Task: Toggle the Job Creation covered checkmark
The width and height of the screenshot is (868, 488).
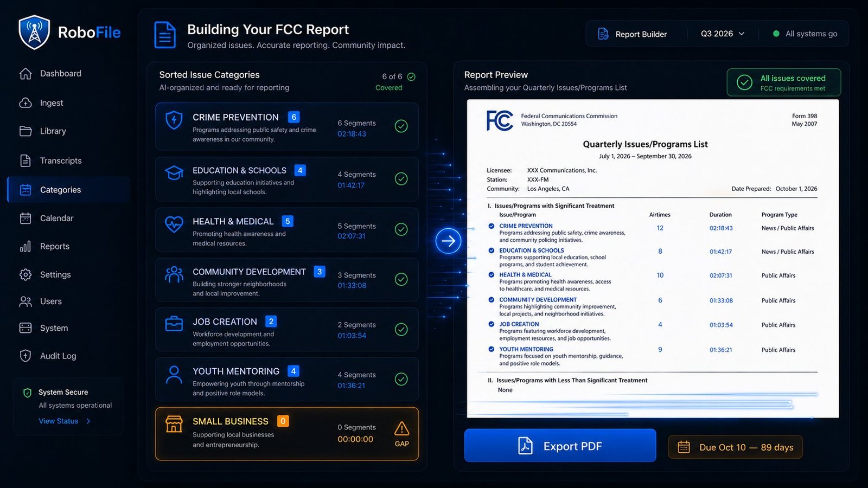Action: 401,329
